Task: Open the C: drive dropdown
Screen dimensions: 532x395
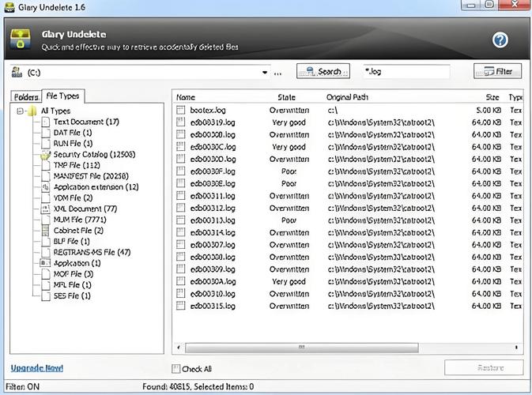Action: (x=266, y=73)
